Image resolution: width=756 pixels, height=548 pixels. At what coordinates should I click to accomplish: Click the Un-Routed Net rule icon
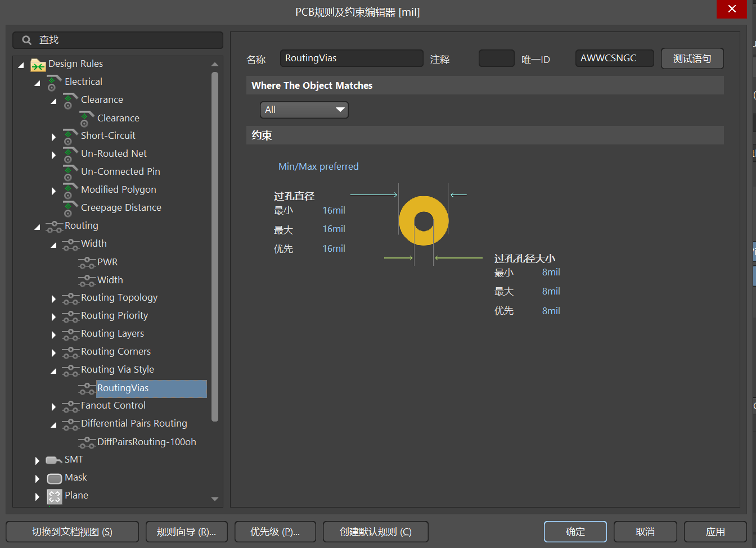70,155
